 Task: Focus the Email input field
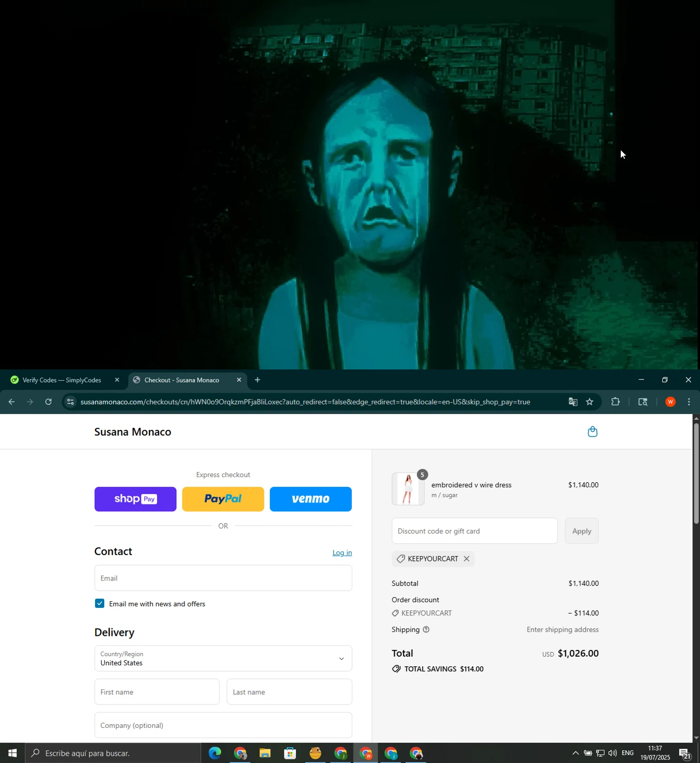click(223, 578)
